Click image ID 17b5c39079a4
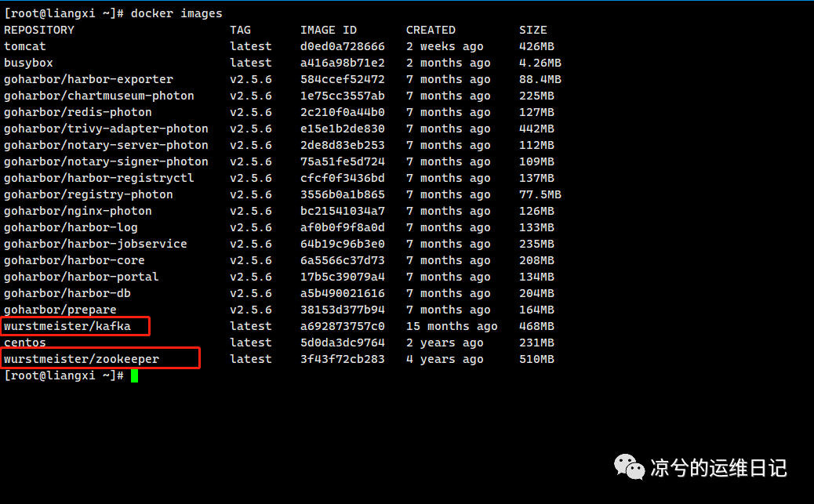This screenshot has height=504, width=814. click(x=343, y=277)
